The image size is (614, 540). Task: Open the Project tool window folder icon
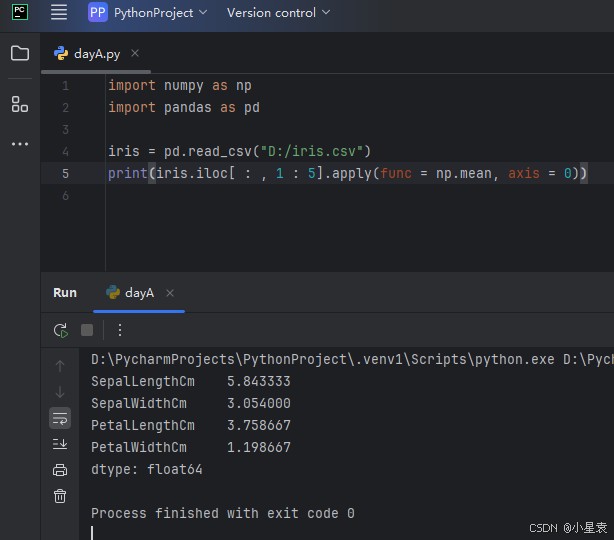click(x=20, y=53)
